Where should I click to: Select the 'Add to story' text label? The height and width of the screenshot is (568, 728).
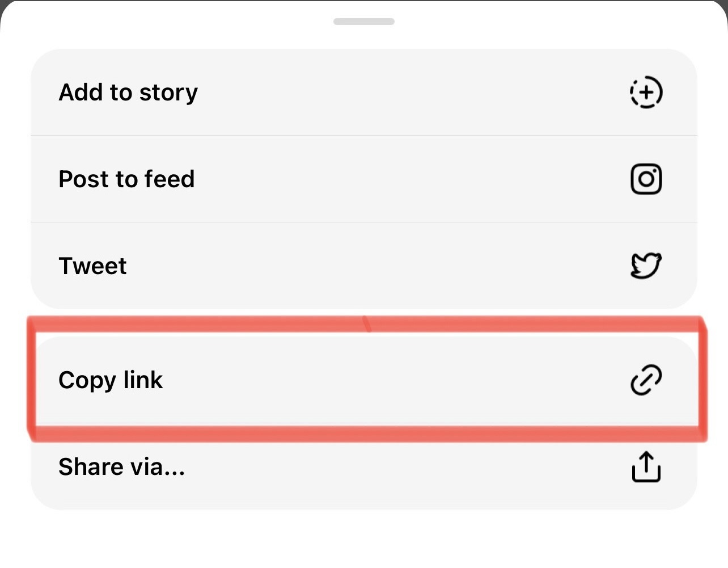pos(128,92)
